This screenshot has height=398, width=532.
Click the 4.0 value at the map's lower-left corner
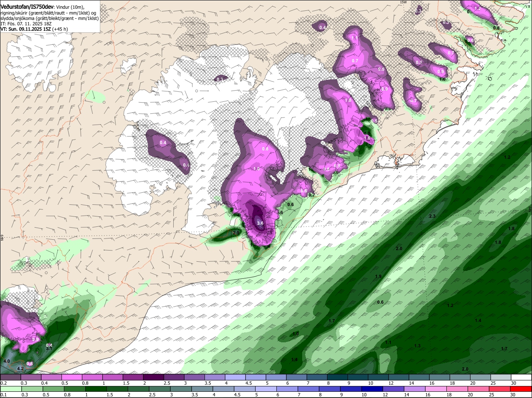pyautogui.click(x=6, y=361)
